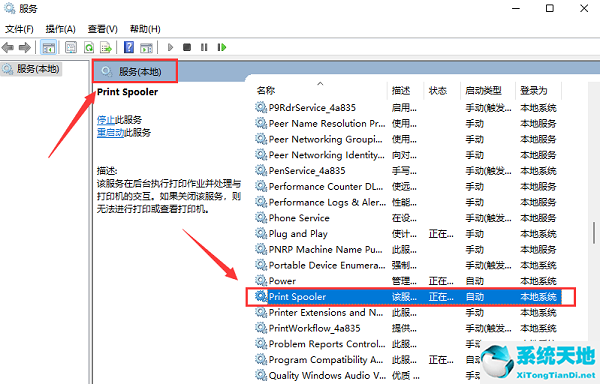
Task: Click the 重启动 service link
Action: tap(111, 133)
